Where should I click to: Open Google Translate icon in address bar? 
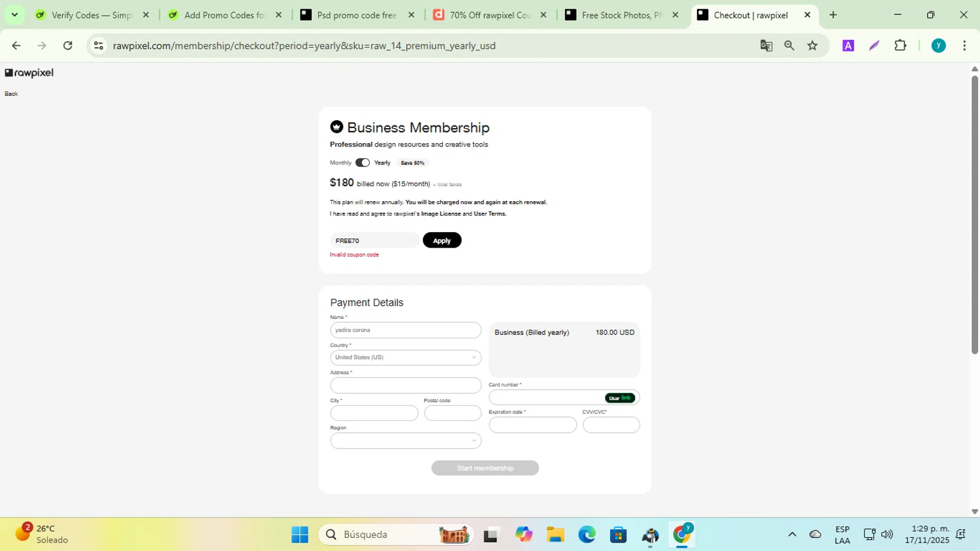(x=766, y=46)
